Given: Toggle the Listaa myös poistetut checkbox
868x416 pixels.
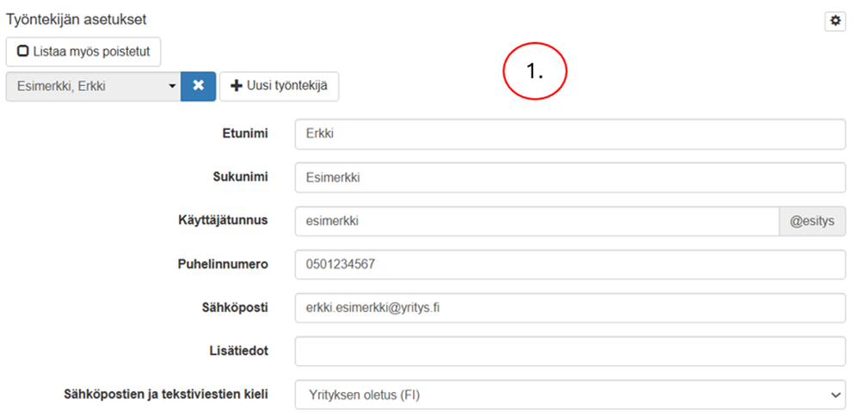Looking at the screenshot, I should pyautogui.click(x=83, y=52).
